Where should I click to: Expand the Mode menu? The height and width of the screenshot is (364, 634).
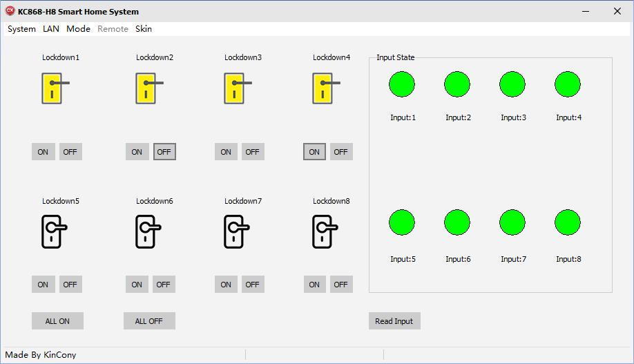click(x=78, y=29)
